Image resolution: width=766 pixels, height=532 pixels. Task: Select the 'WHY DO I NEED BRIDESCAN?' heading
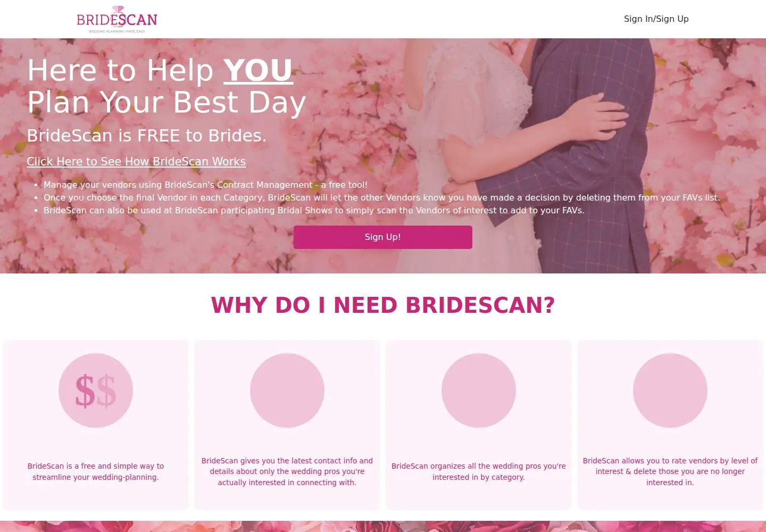point(383,305)
